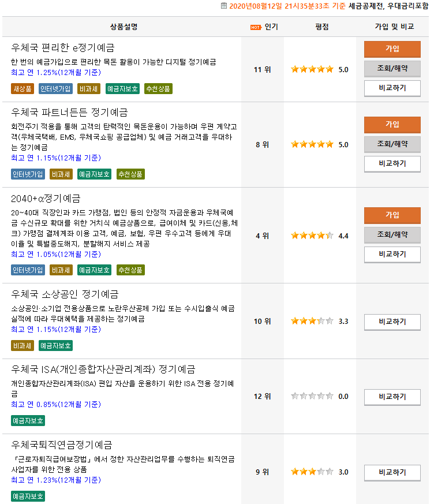The width and height of the screenshot is (434, 504).
Task: Click 추천상품 tag on 우체국 편리한 e정기예금
Action: (x=158, y=89)
